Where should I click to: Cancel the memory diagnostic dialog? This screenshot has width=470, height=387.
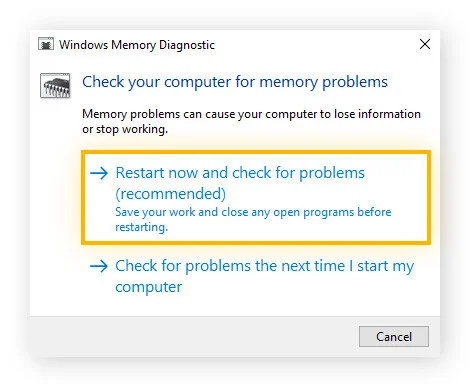click(x=394, y=336)
